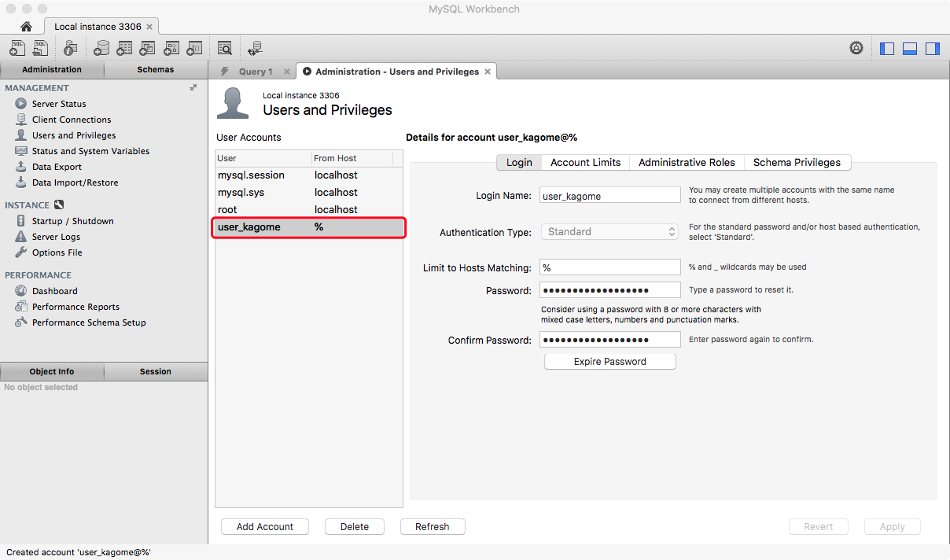Reconnect to DBMS icon

click(x=255, y=48)
